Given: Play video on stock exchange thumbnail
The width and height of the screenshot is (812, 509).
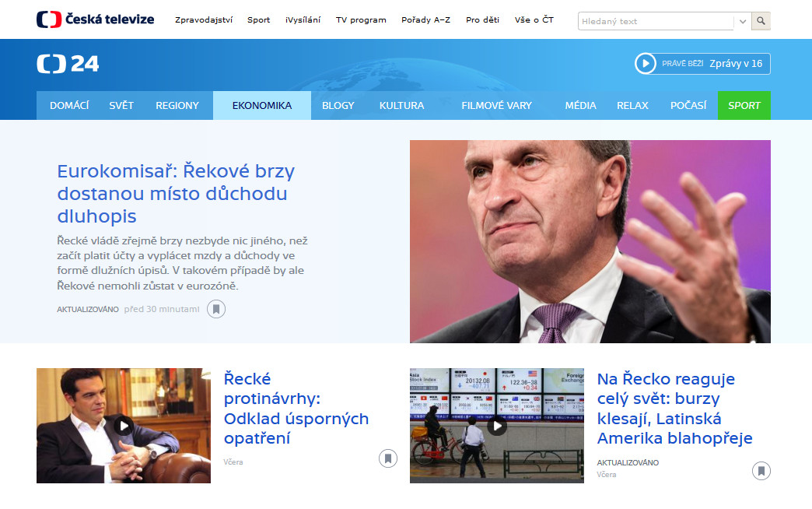Looking at the screenshot, I should [496, 426].
